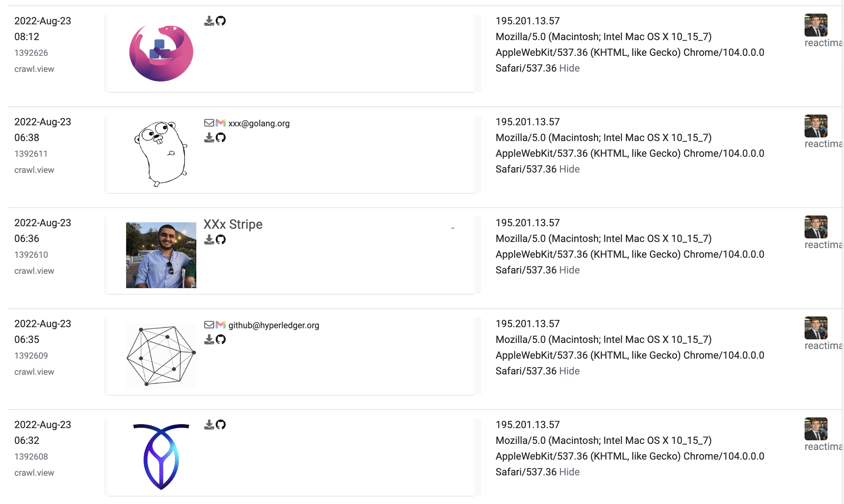The width and height of the screenshot is (844, 504).
Task: Click the reactima user avatar in the 06:38 row
Action: coord(816,126)
